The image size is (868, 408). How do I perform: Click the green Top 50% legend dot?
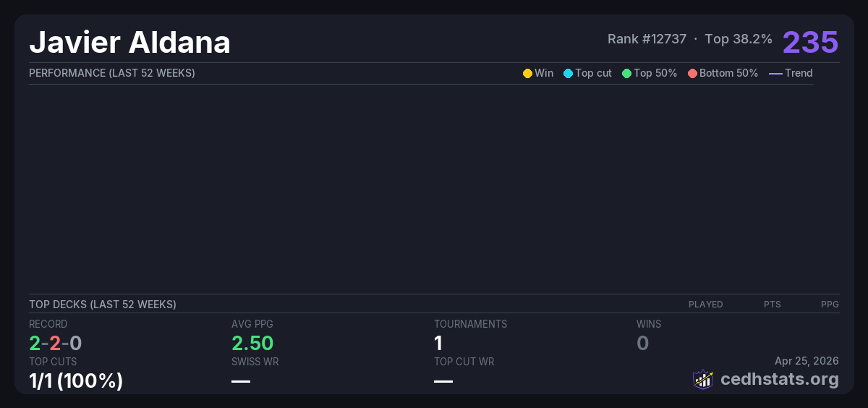click(x=626, y=73)
